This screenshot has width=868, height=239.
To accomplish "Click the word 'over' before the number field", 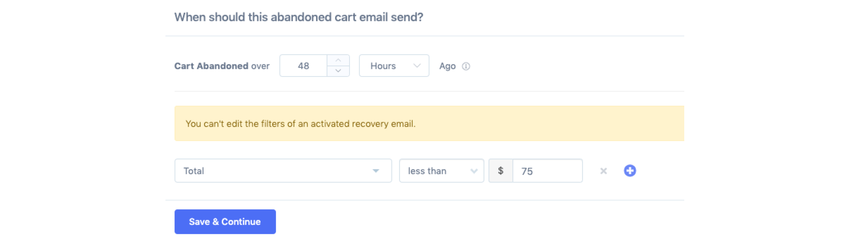I will 260,66.
